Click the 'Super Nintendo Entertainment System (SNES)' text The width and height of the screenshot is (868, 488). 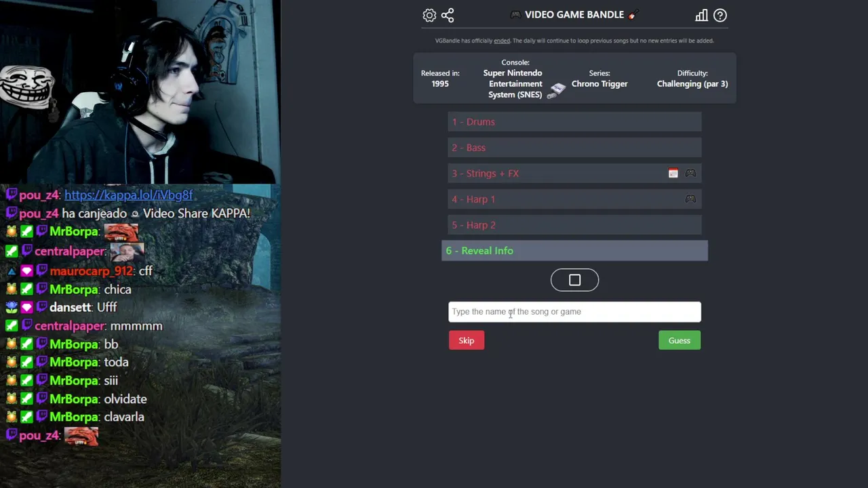coord(513,84)
